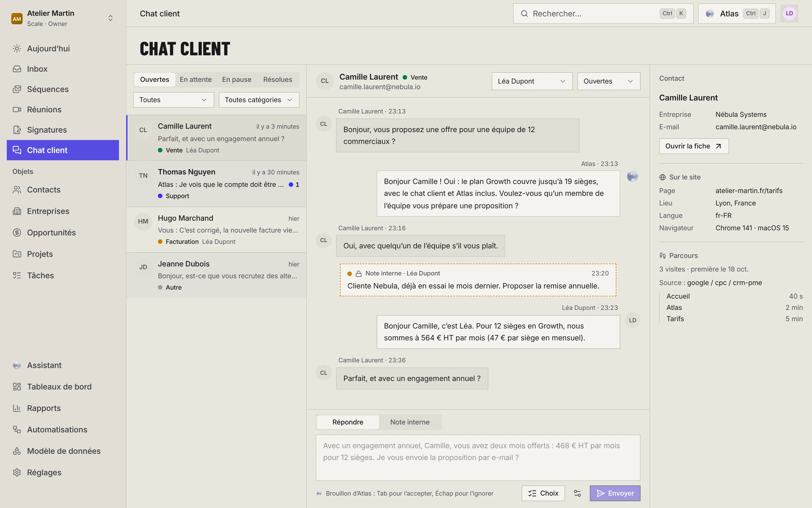Image resolution: width=812 pixels, height=508 pixels.
Task: Open Modèle de données
Action: click(x=63, y=451)
